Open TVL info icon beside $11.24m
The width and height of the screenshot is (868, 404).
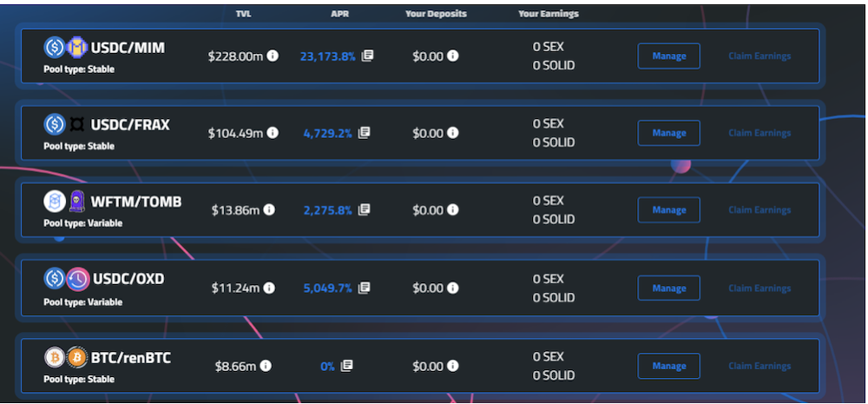268,288
